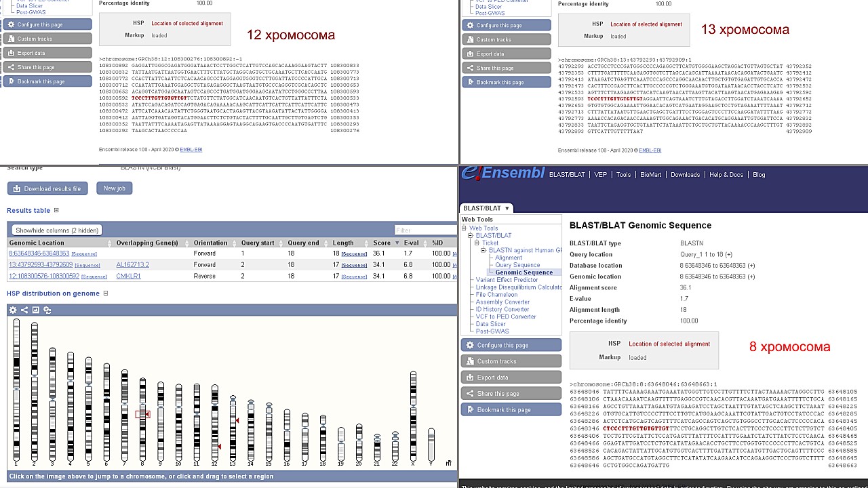
Task: Open Downloads in the Ensembl top menu
Action: click(685, 175)
